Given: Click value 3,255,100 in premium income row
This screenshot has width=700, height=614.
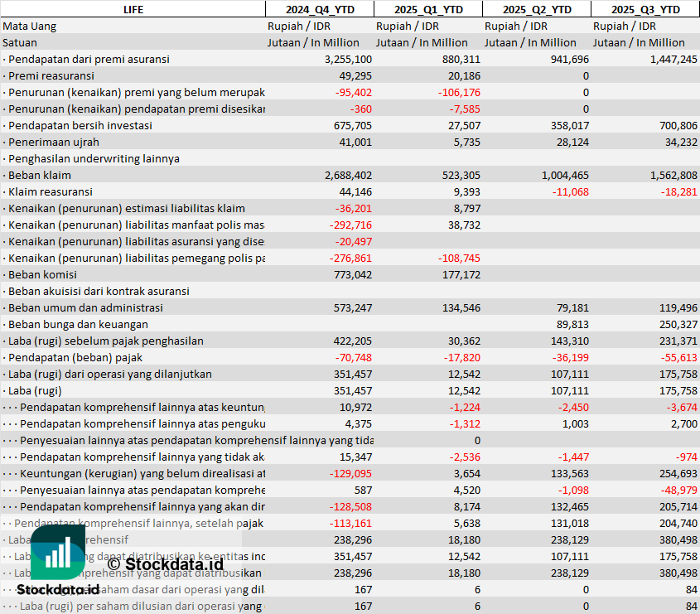Looking at the screenshot, I should click(x=348, y=60).
